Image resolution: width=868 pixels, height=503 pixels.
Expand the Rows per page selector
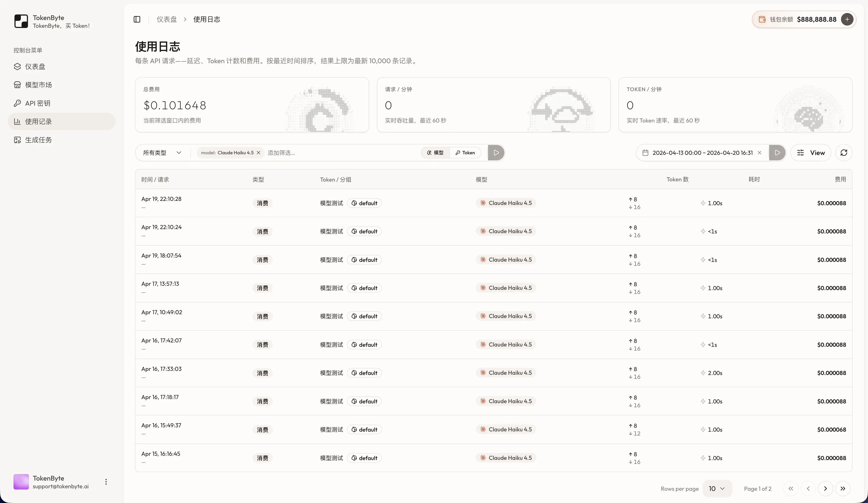(x=717, y=488)
